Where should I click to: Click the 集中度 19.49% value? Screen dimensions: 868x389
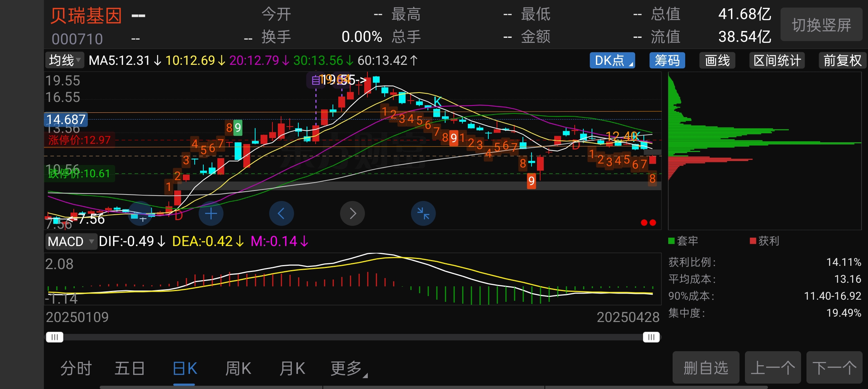click(x=844, y=313)
